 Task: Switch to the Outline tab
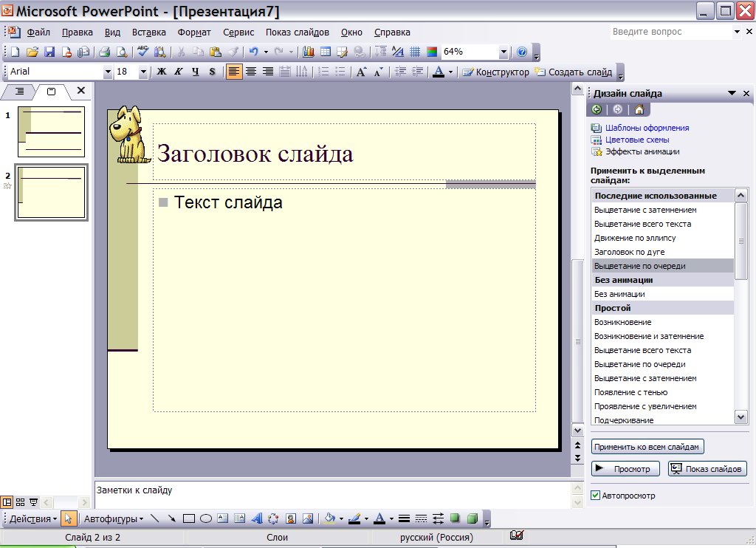tap(20, 91)
